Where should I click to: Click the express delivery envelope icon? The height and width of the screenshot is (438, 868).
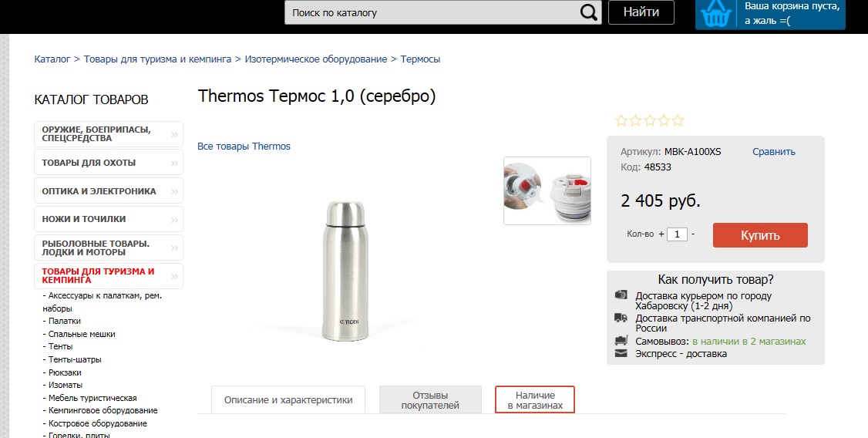[x=621, y=354]
